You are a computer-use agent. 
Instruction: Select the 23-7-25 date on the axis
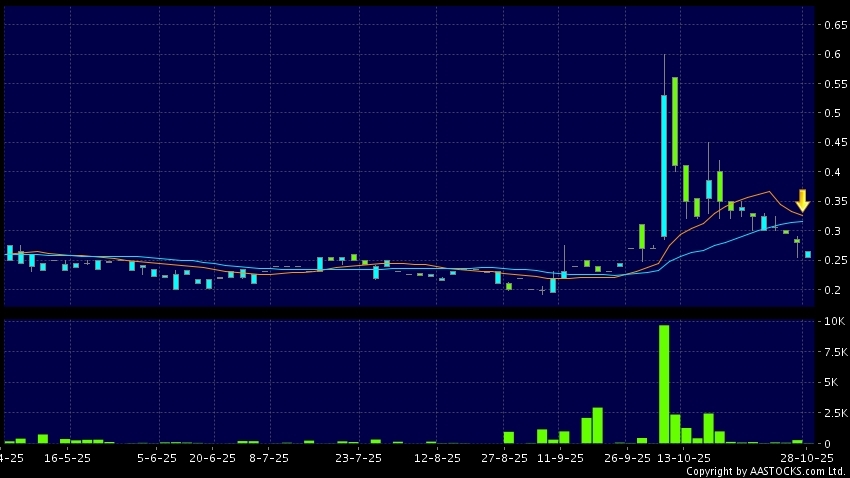tap(358, 457)
